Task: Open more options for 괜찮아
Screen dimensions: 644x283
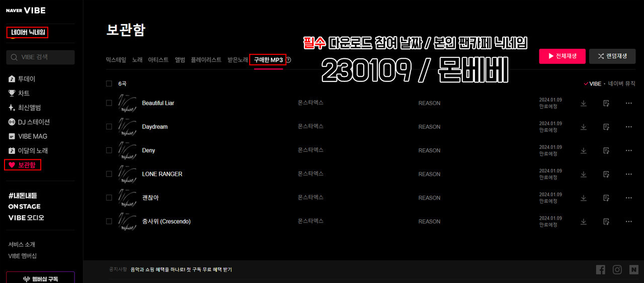Action: (628, 198)
